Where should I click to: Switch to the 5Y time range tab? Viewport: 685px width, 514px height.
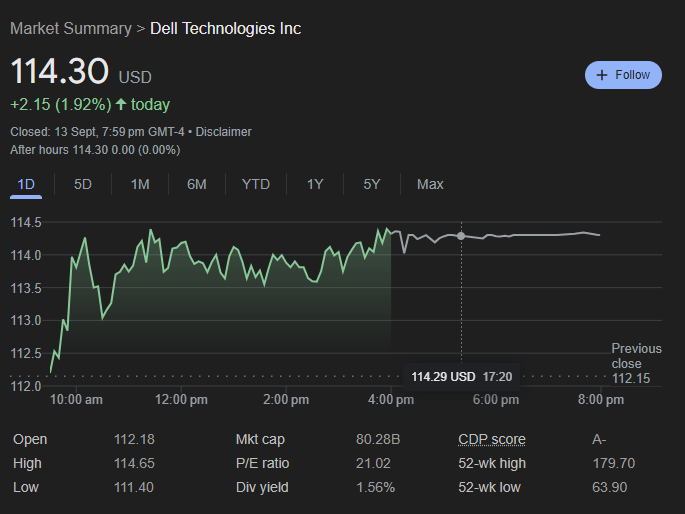372,184
